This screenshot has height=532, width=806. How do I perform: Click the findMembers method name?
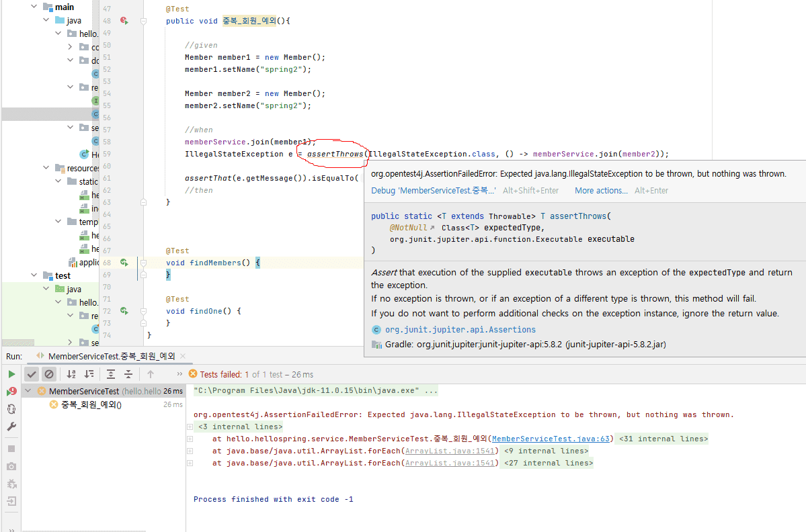point(215,263)
